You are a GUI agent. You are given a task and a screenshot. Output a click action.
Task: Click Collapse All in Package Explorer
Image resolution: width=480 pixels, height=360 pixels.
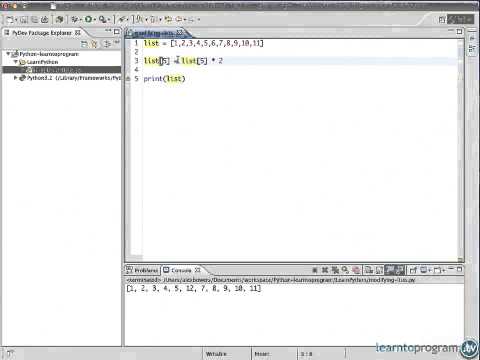pos(84,44)
